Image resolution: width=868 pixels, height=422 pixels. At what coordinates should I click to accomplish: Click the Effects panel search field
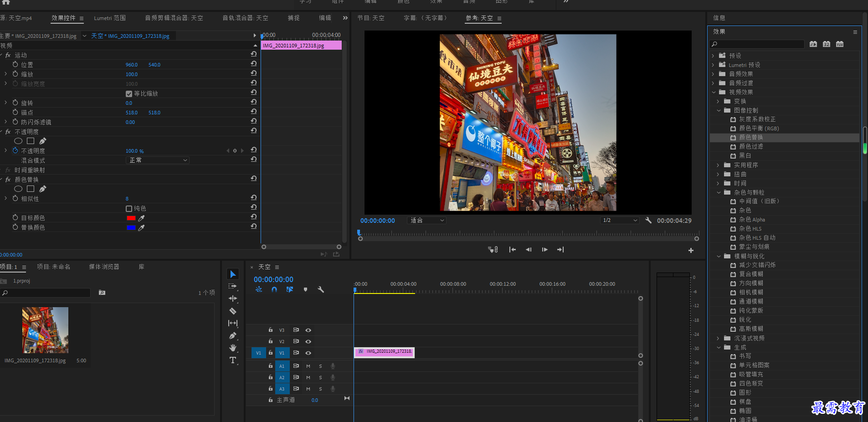coord(757,44)
